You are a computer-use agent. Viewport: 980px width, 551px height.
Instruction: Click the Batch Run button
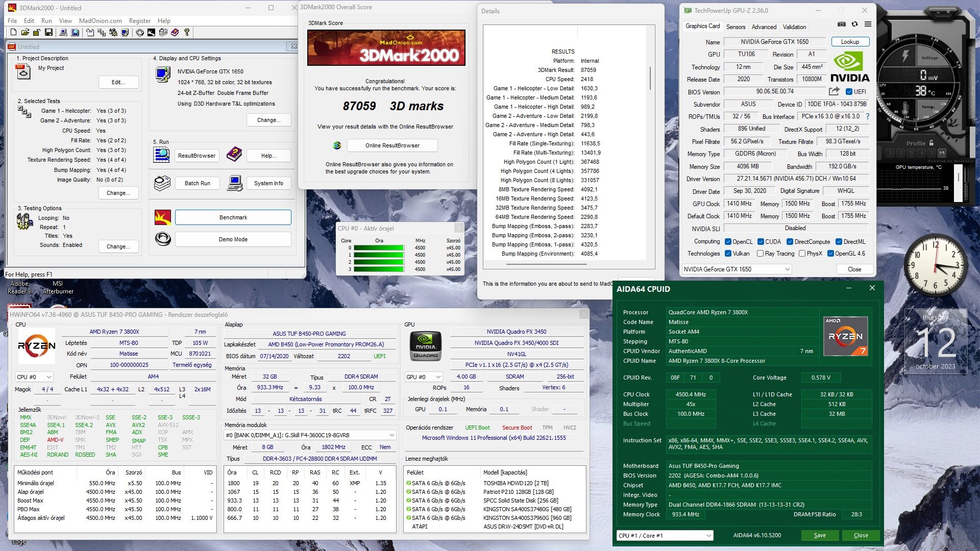pyautogui.click(x=197, y=183)
